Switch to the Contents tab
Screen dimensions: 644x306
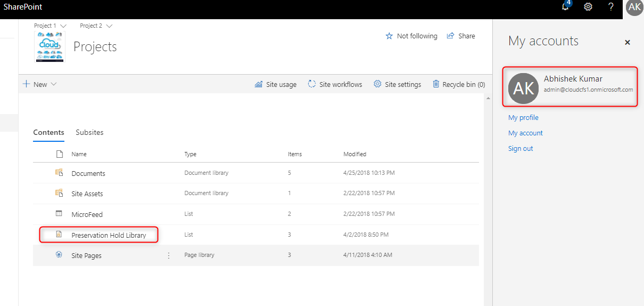[48, 133]
